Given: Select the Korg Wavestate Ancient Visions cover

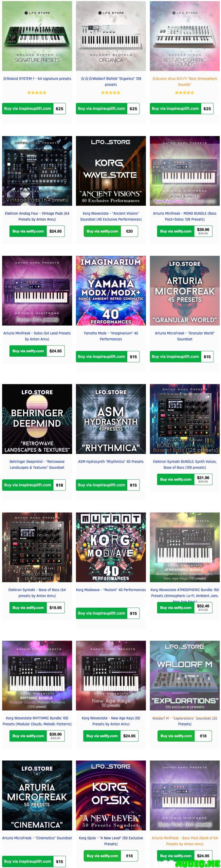Looking at the screenshot, I should [x=111, y=171].
